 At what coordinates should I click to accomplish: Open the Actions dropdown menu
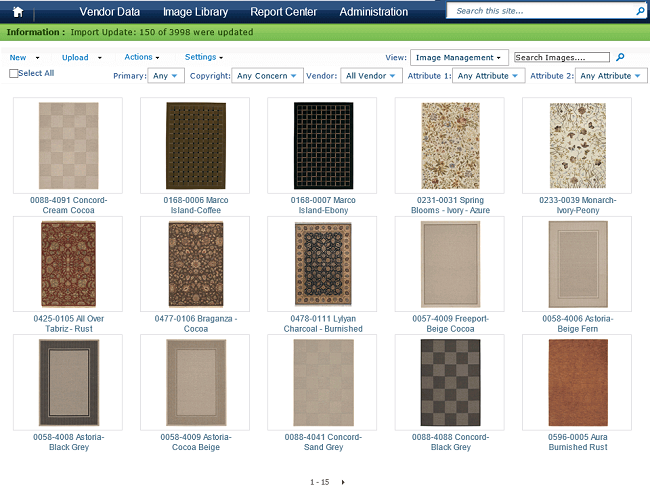click(142, 57)
